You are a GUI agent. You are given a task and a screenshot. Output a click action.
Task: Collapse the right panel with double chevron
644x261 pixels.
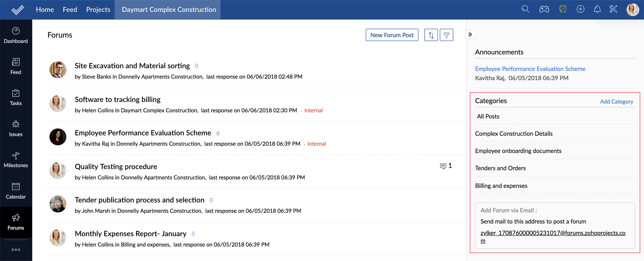coord(470,34)
